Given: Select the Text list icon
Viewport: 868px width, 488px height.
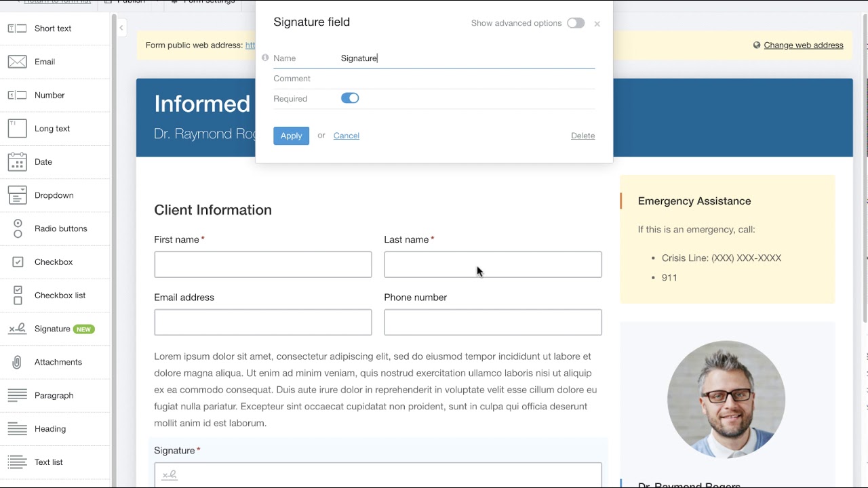Looking at the screenshot, I should [18, 462].
